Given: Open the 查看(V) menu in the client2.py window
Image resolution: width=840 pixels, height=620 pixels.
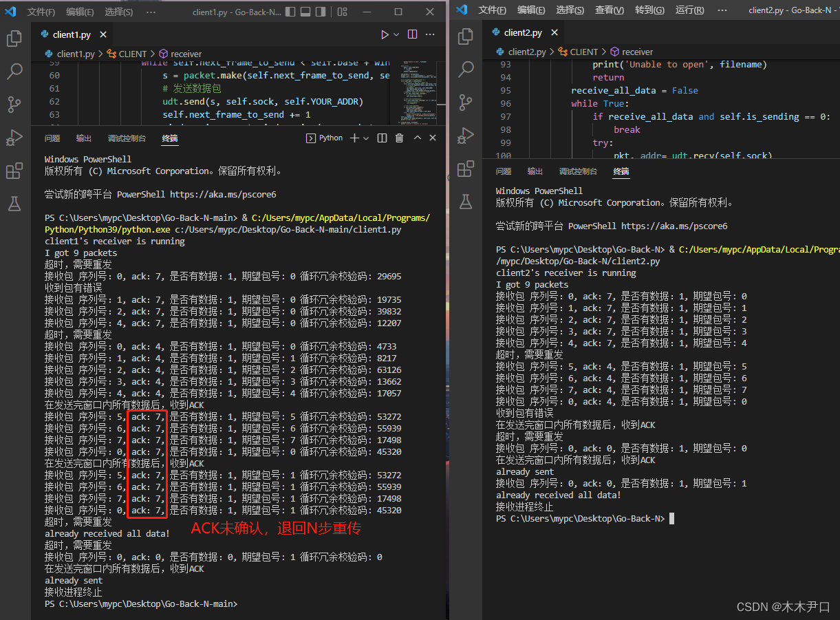Looking at the screenshot, I should 610,10.
